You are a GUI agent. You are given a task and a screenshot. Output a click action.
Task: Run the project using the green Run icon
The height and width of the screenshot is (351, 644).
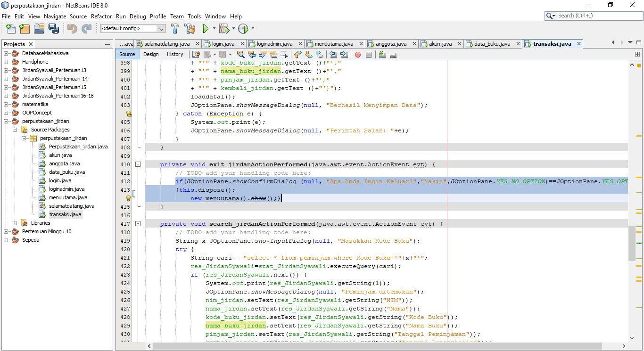coord(206,28)
